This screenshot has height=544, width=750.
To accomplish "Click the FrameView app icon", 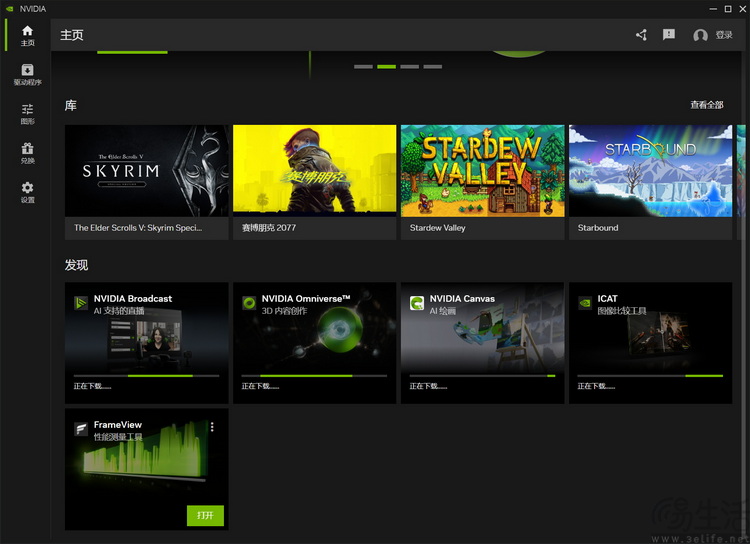I will 81,429.
